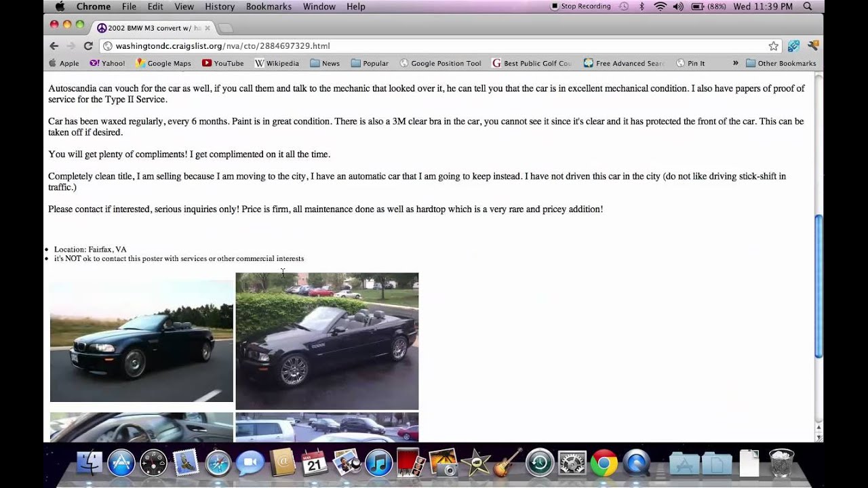The height and width of the screenshot is (488, 868).
Task: Open the Chrome application menu
Action: coord(93,6)
